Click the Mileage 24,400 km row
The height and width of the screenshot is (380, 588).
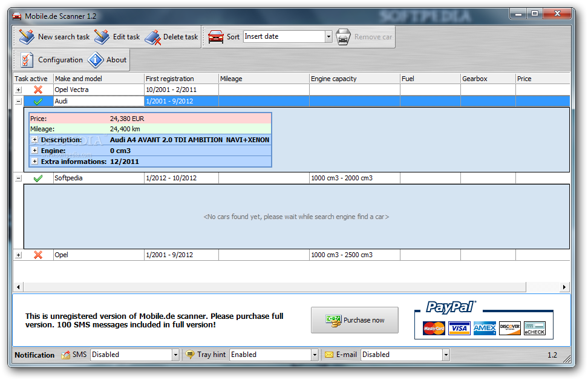(151, 129)
